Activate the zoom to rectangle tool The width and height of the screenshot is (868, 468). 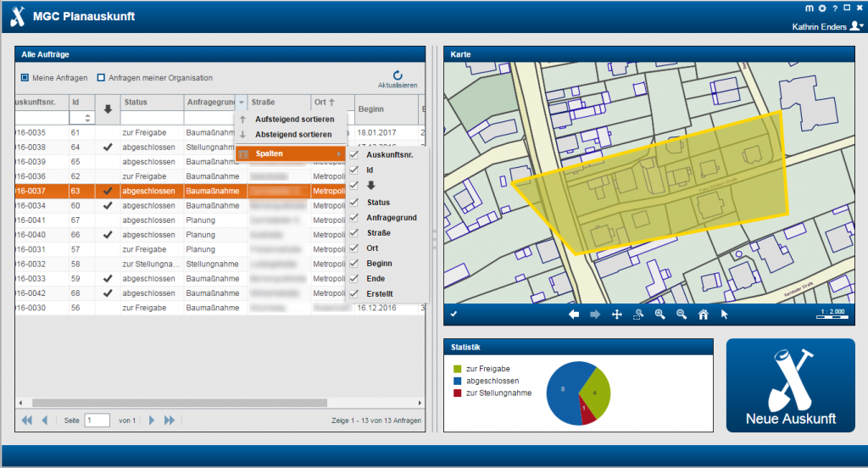pyautogui.click(x=638, y=315)
